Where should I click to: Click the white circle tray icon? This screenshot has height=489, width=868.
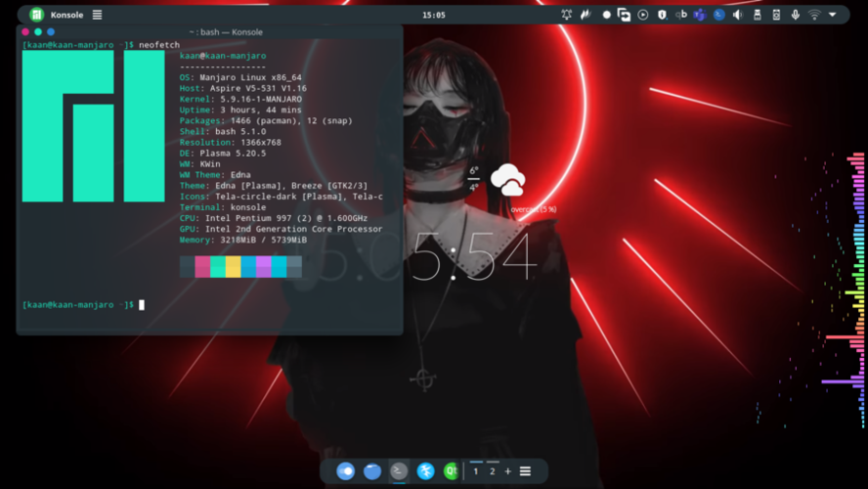[x=606, y=15]
